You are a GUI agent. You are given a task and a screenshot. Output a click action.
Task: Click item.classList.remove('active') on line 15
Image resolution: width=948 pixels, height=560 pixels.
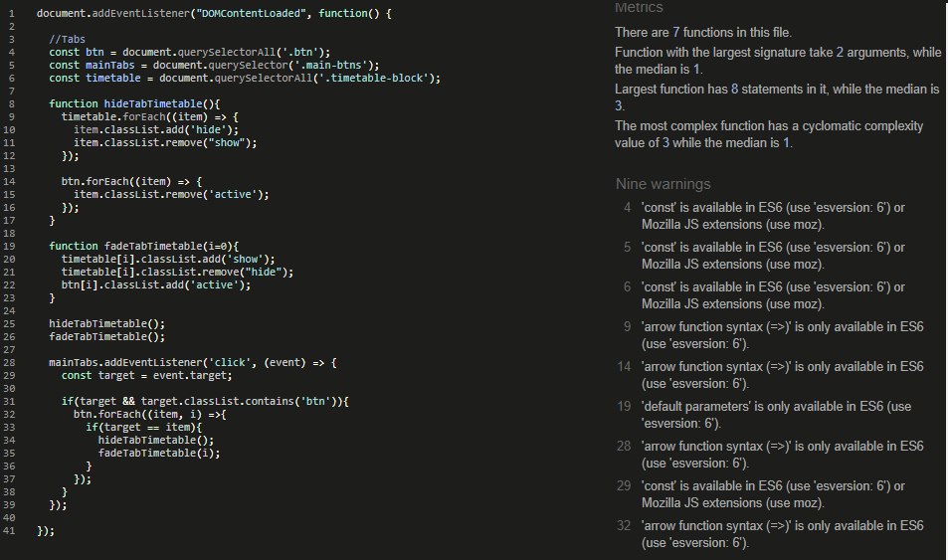click(171, 194)
